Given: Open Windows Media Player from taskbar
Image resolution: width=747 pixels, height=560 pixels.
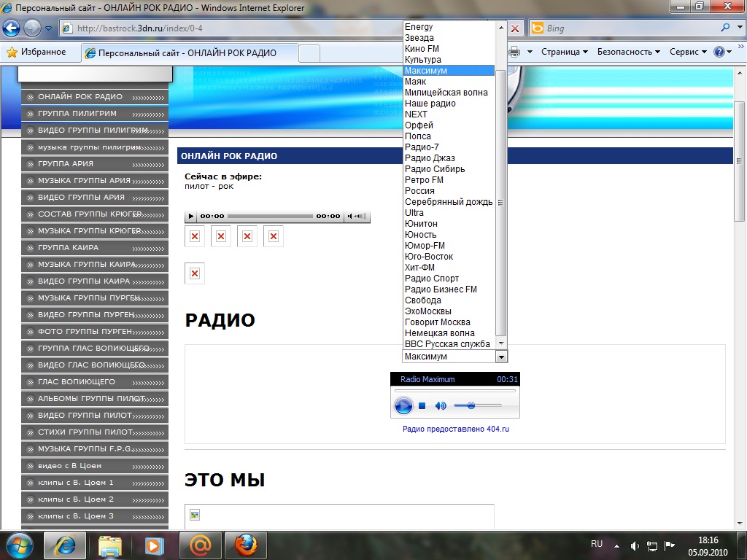Looking at the screenshot, I should (x=154, y=545).
